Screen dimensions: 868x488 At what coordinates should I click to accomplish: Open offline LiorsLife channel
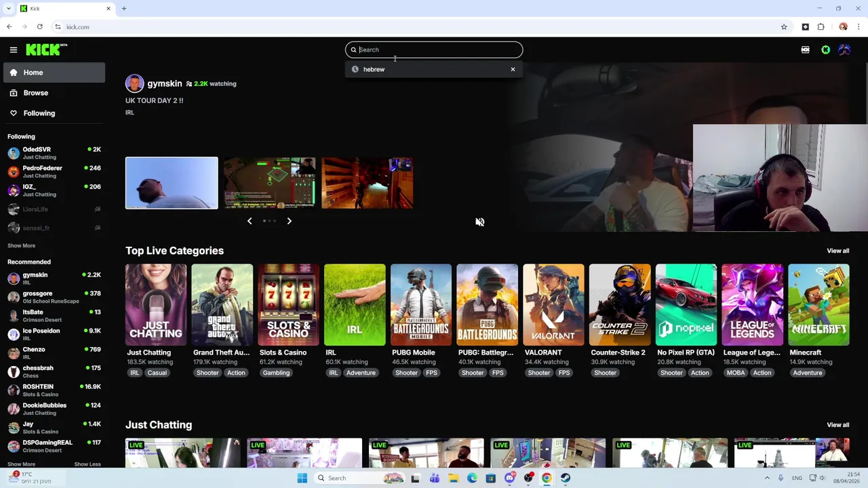tap(54, 209)
